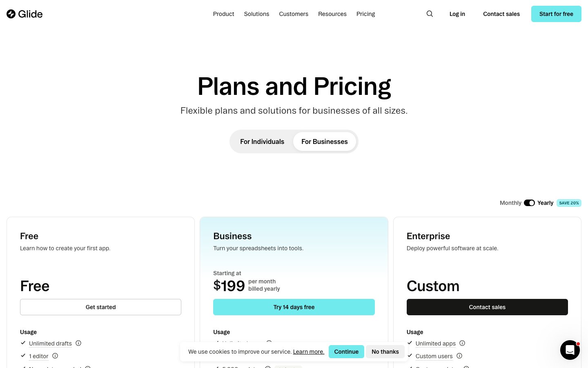
Task: Switch billing from Yearly to Monthly
Action: 529,203
